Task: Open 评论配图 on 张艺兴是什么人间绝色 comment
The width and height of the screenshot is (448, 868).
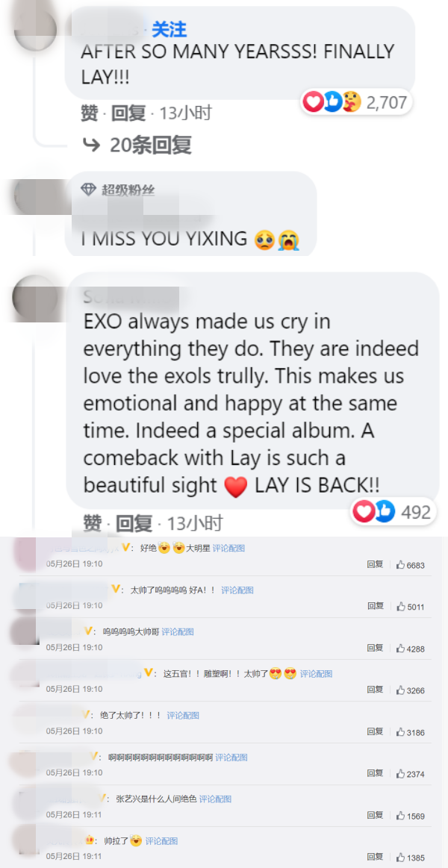Action: (216, 799)
